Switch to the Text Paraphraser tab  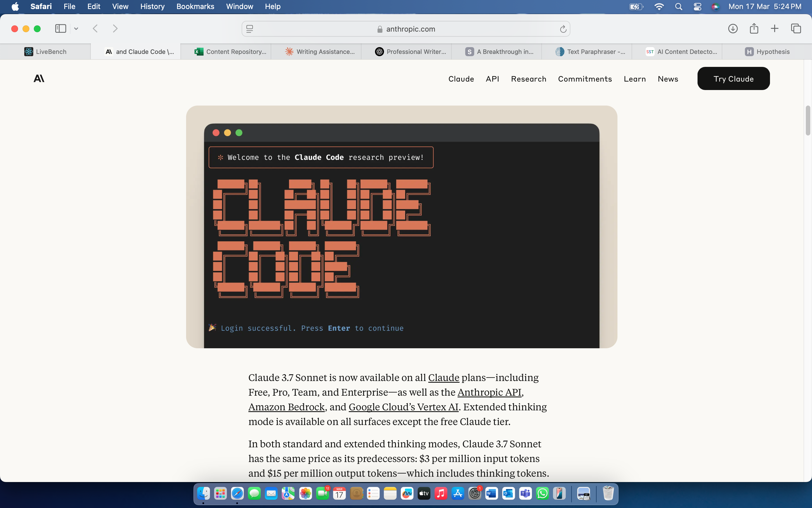[x=587, y=51]
